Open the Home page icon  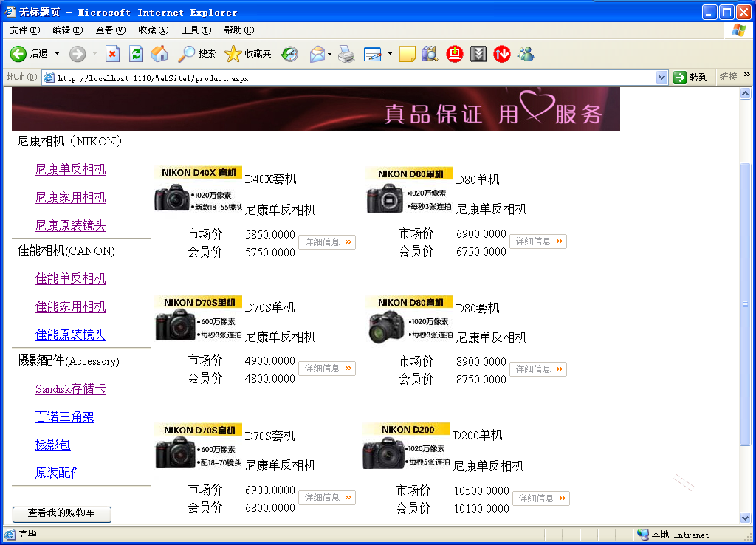click(x=159, y=53)
